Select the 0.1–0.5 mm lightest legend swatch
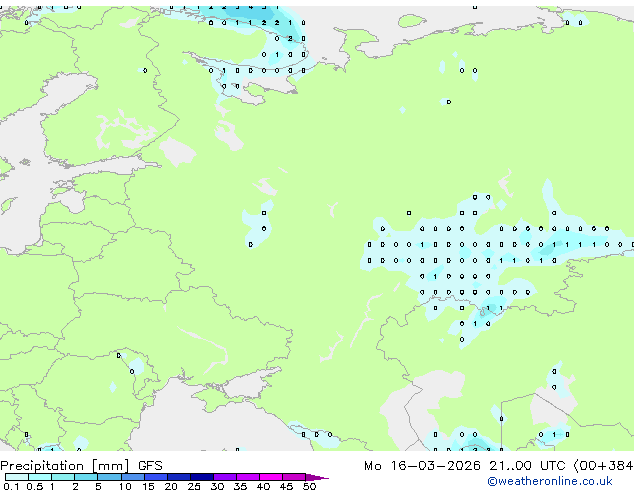 [17, 477]
